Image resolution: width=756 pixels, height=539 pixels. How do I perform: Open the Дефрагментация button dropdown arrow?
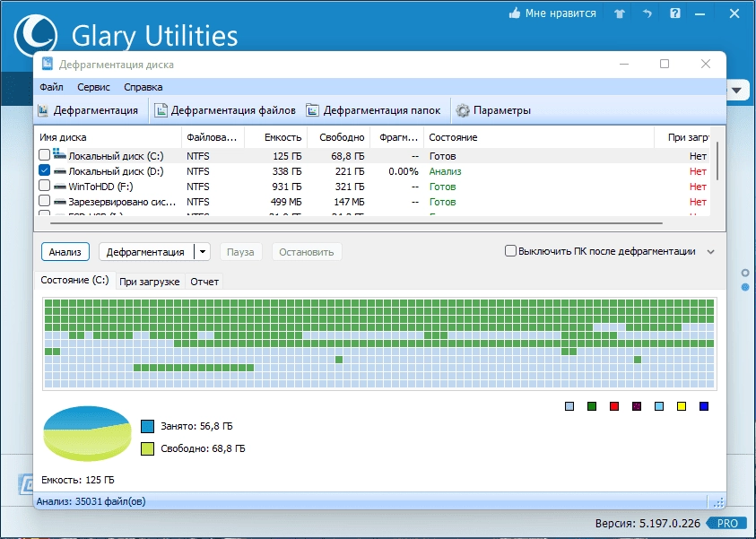point(203,252)
